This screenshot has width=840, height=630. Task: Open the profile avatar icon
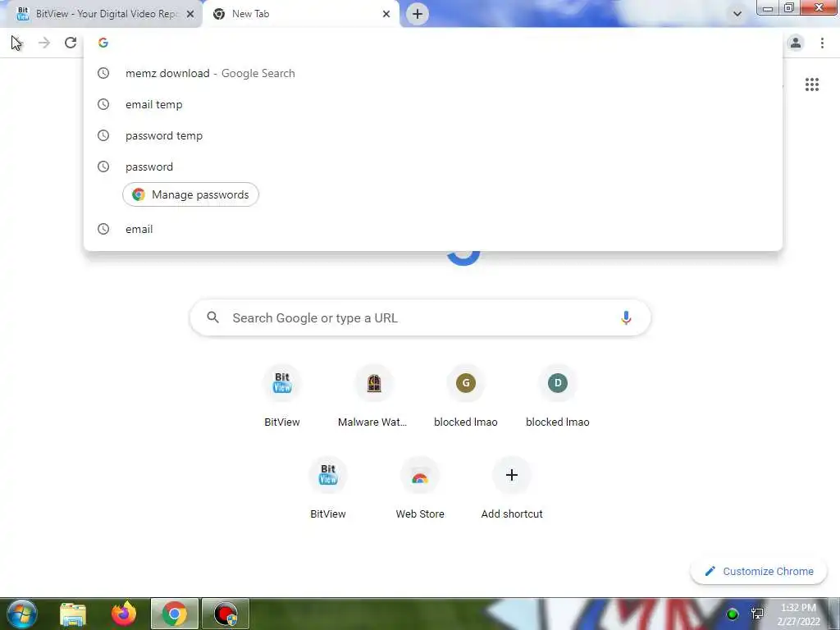pos(796,43)
